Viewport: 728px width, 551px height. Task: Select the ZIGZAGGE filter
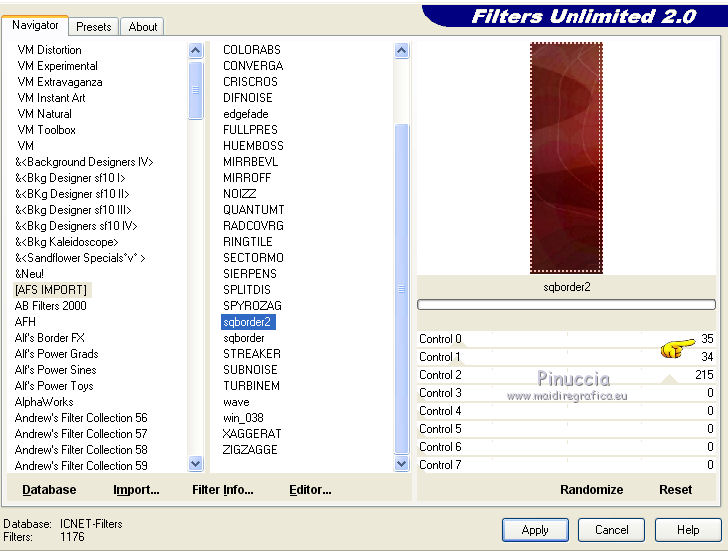250,450
